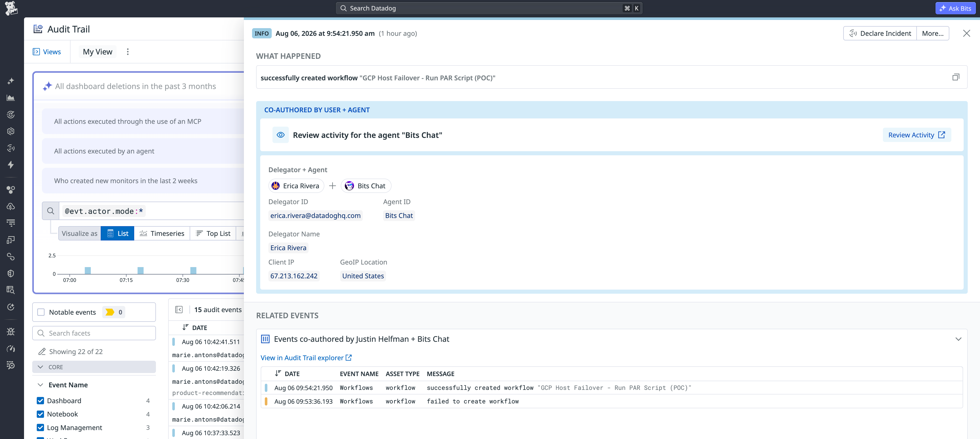Screen dimensions: 980x439
Task: Open the circular-arrow sidebar icon below the Logs icon
Action: click(11, 307)
